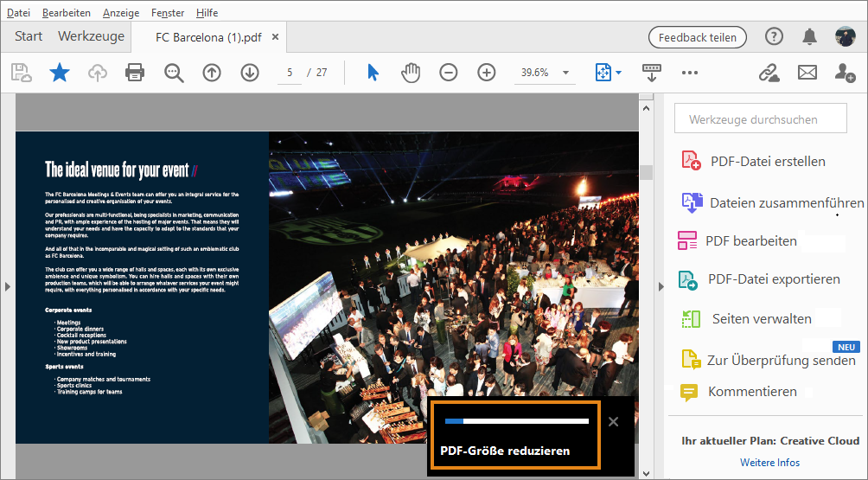Click the PDF bearbeiten pink icon
The width and height of the screenshot is (868, 480).
pos(687,240)
